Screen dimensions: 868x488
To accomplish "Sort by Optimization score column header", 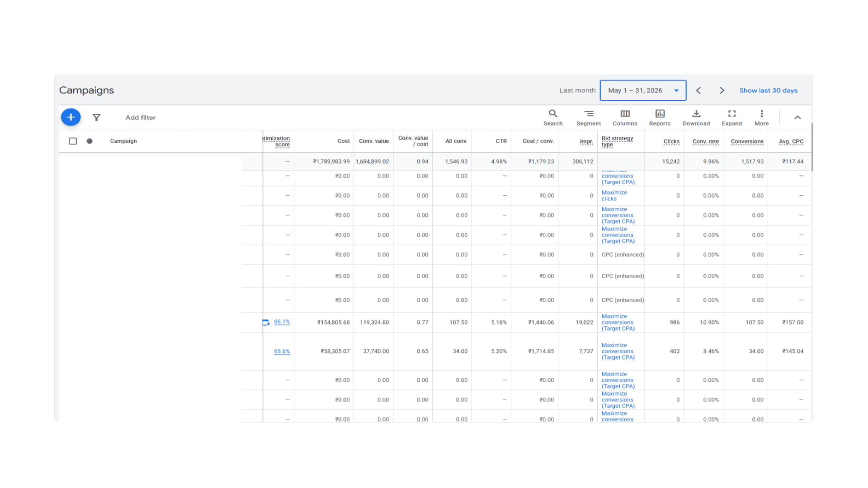I will pos(276,141).
